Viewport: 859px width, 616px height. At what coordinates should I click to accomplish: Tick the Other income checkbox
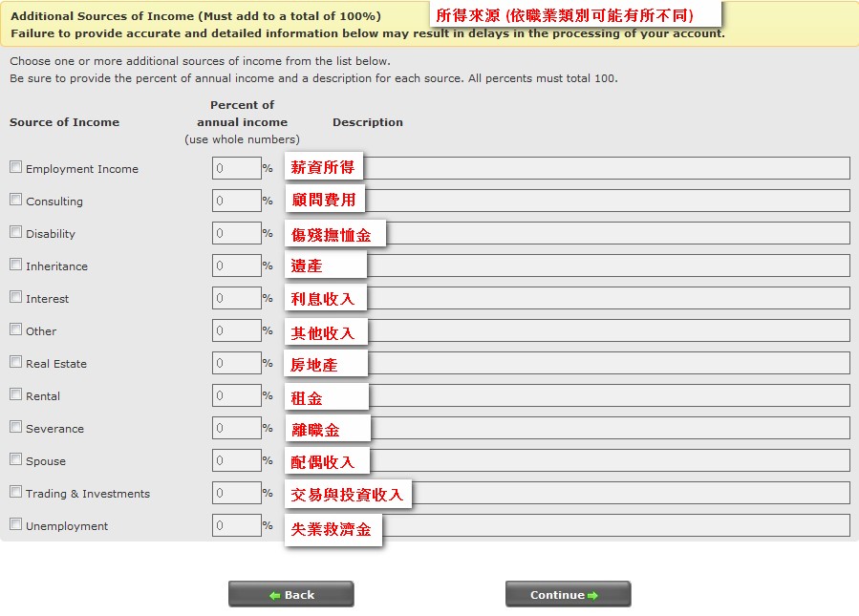pos(16,329)
